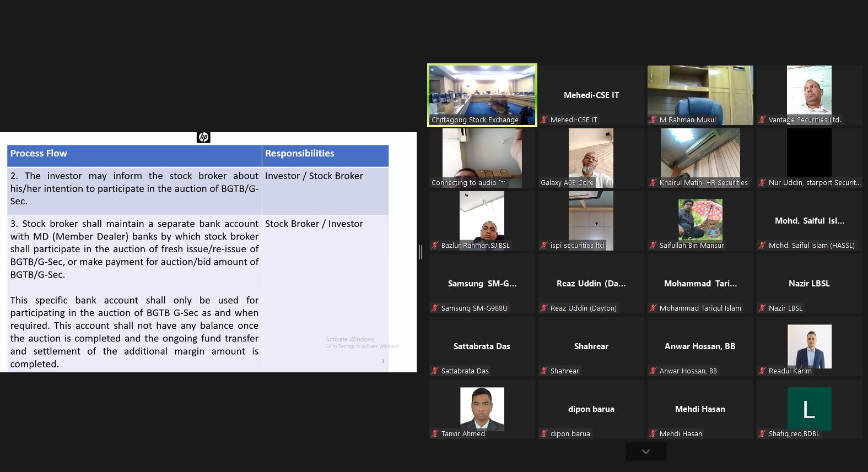Click the HP logo icon above the slide
Screen dimensions: 868x472
point(203,137)
